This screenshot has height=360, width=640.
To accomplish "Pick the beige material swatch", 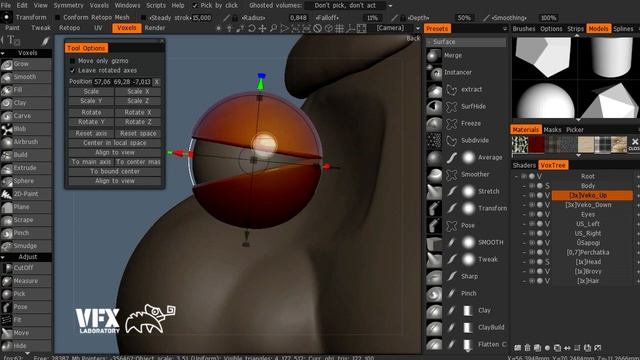I will click(586, 144).
